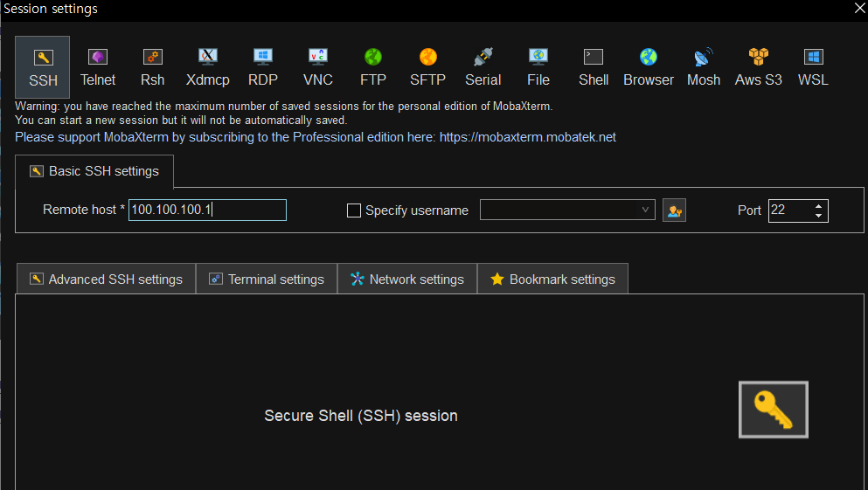Open the user credentials manager icon
Image resolution: width=868 pixels, height=490 pixels.
click(674, 210)
